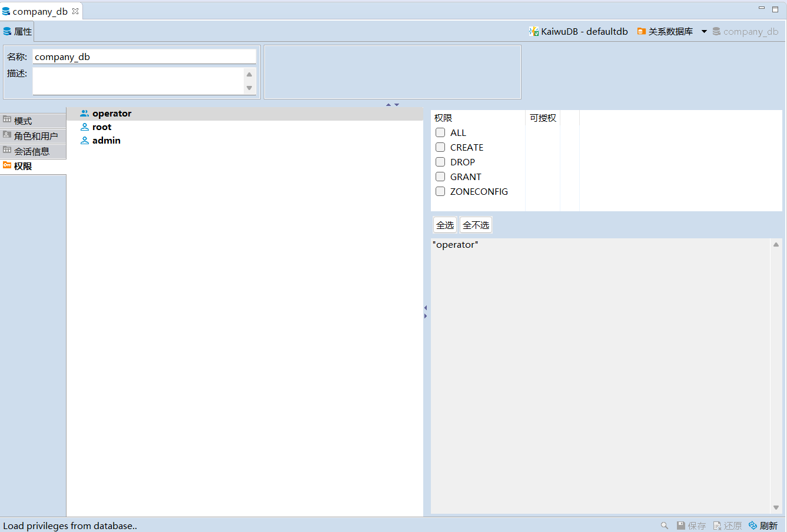Click the search magnifier icon at bottom
The width and height of the screenshot is (787, 532).
665,526
